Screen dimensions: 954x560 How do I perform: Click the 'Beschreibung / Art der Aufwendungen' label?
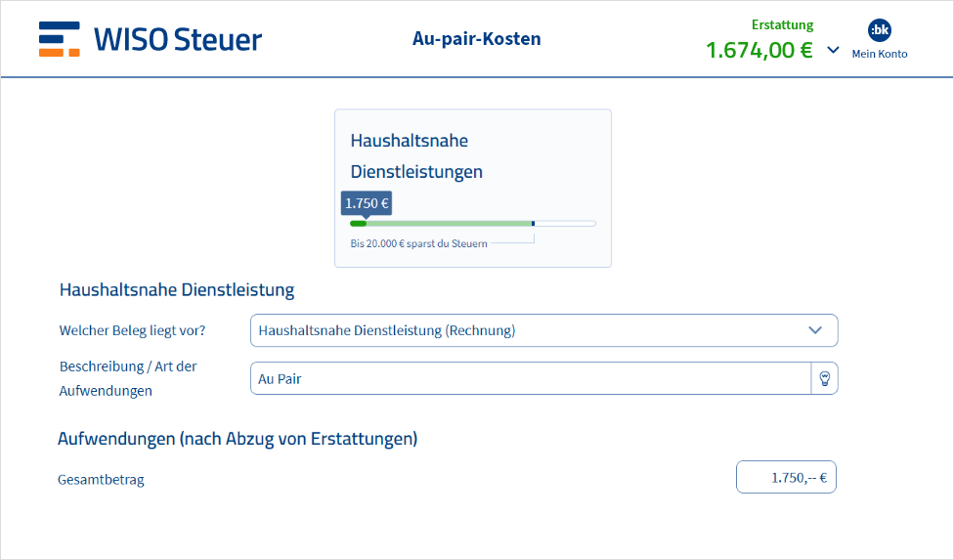pyautogui.click(x=128, y=378)
